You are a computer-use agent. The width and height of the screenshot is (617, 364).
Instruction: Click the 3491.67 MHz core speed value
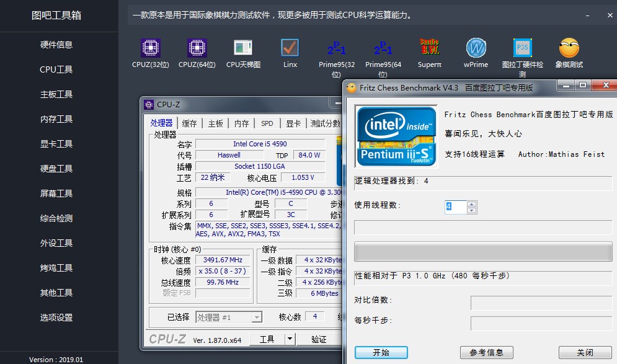pyautogui.click(x=223, y=260)
